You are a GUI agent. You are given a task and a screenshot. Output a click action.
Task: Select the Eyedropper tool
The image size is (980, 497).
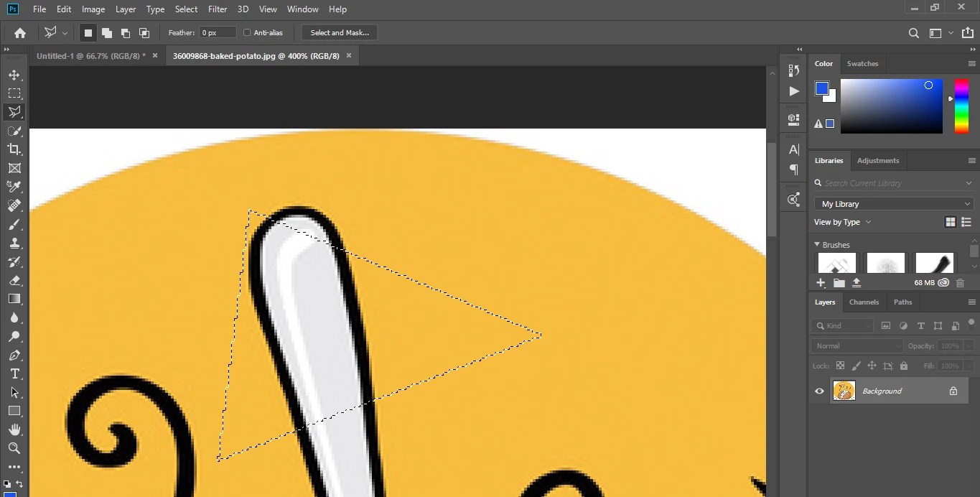point(14,187)
